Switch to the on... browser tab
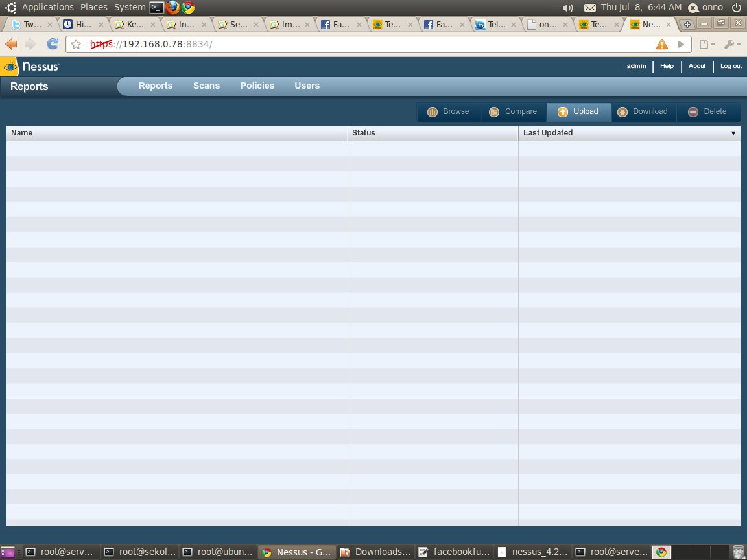 tap(547, 24)
